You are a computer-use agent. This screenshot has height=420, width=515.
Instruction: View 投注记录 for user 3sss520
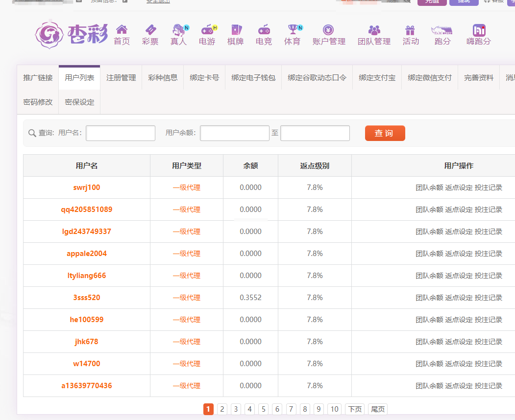click(x=488, y=298)
